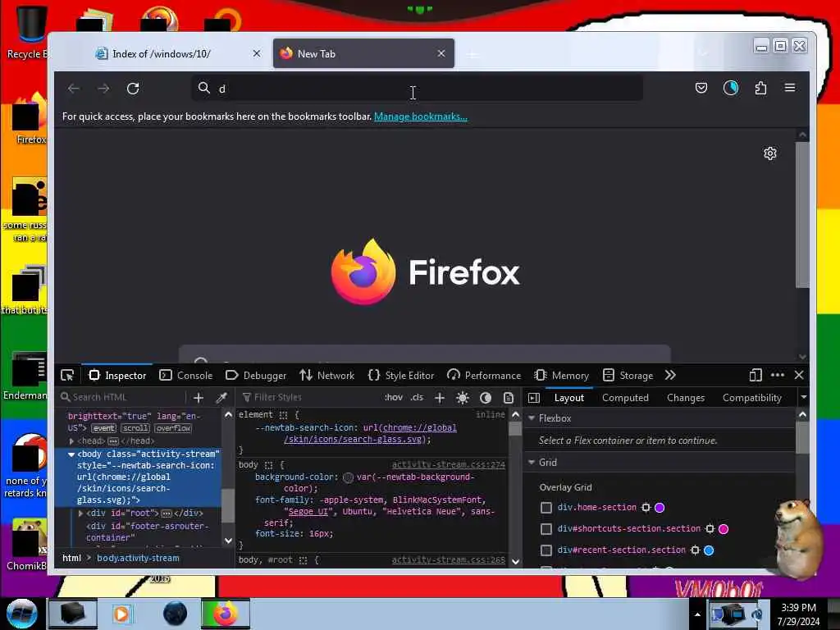Toggle dark color scheme simulation

486,398
